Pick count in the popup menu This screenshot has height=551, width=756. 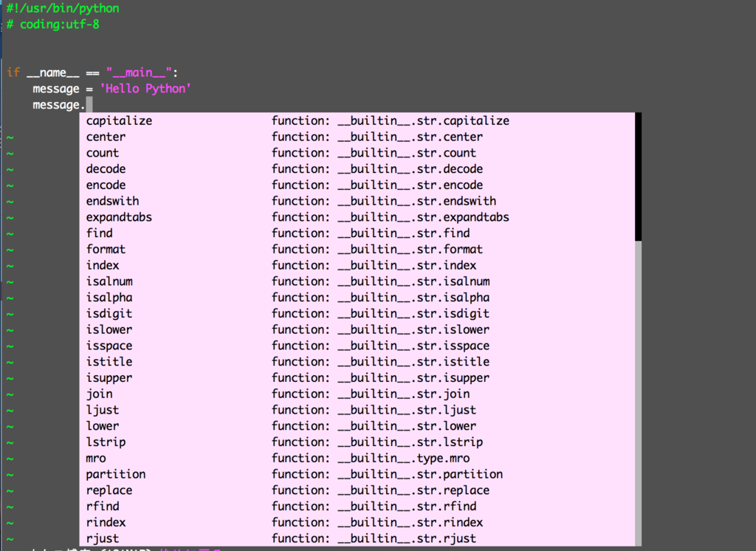click(357, 153)
